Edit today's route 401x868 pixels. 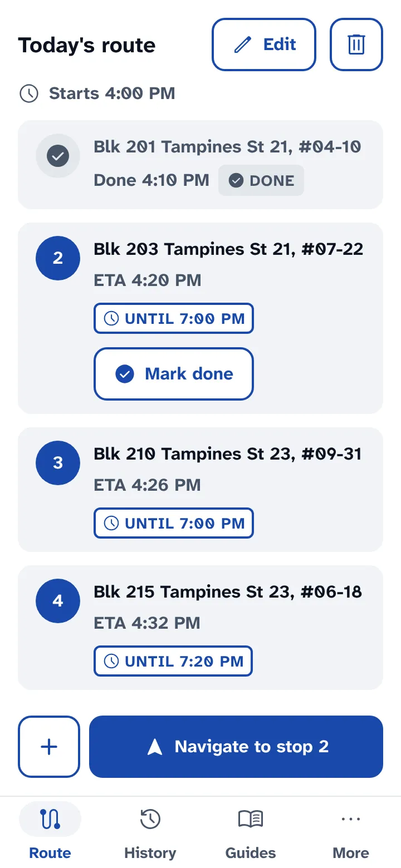tap(264, 45)
